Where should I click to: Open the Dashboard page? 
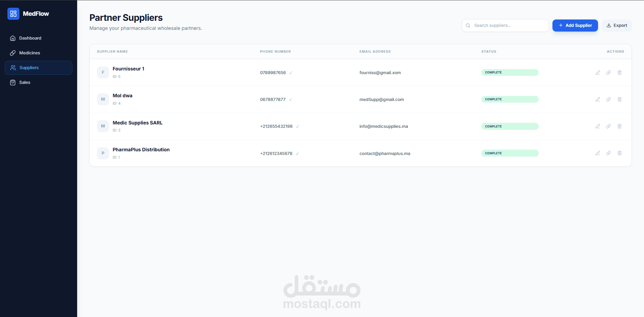coord(39,38)
